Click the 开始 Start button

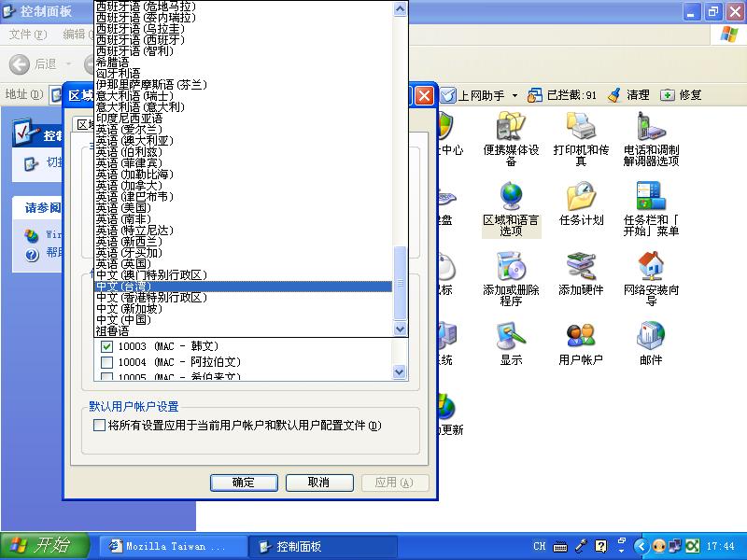pos(44,546)
